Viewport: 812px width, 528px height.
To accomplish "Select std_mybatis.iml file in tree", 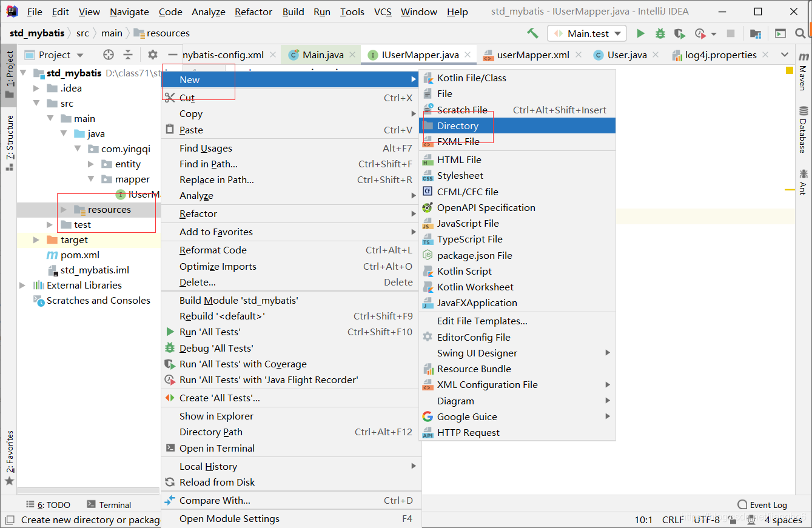I will (x=95, y=270).
